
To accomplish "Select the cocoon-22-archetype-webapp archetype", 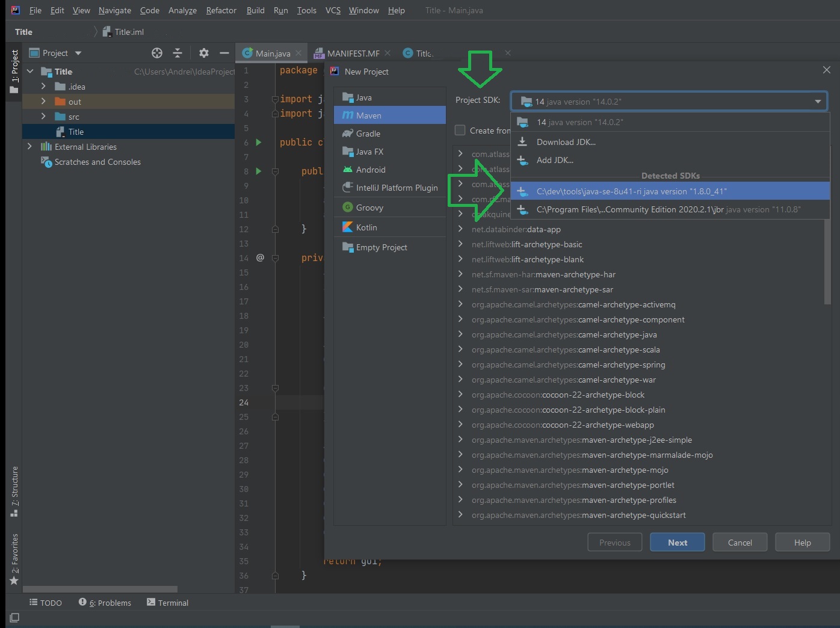I will [563, 425].
